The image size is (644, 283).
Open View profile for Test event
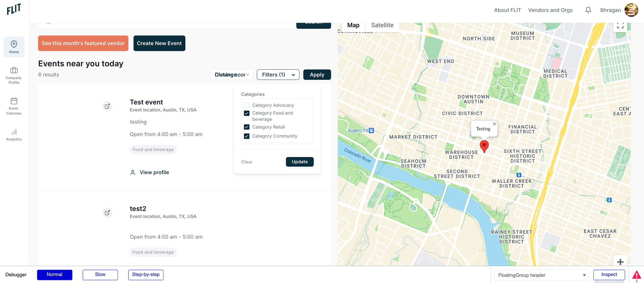154,172
